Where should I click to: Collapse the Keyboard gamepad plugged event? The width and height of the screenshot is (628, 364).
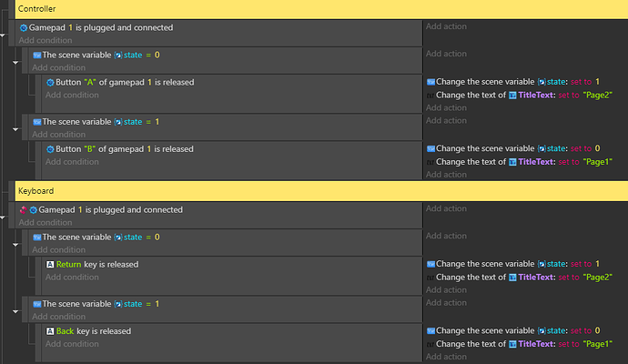pyautogui.click(x=4, y=219)
